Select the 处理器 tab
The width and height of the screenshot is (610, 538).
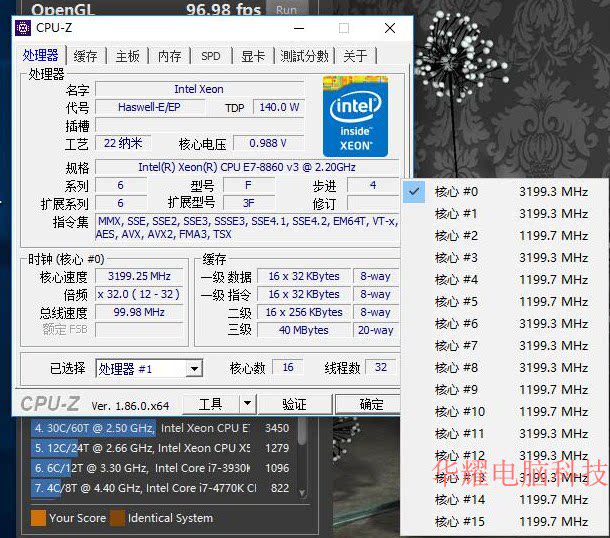click(x=40, y=55)
